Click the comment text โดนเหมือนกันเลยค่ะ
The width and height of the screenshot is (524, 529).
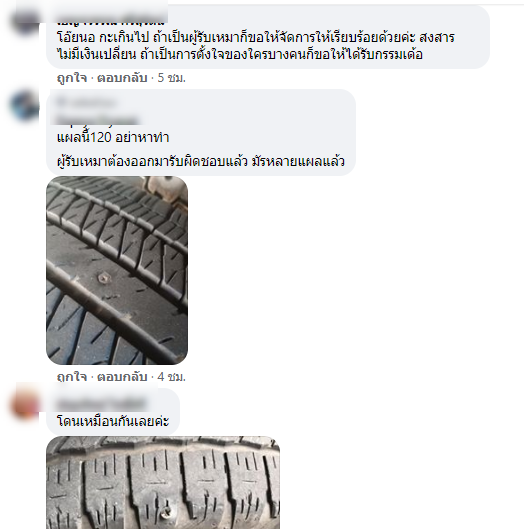tap(113, 421)
